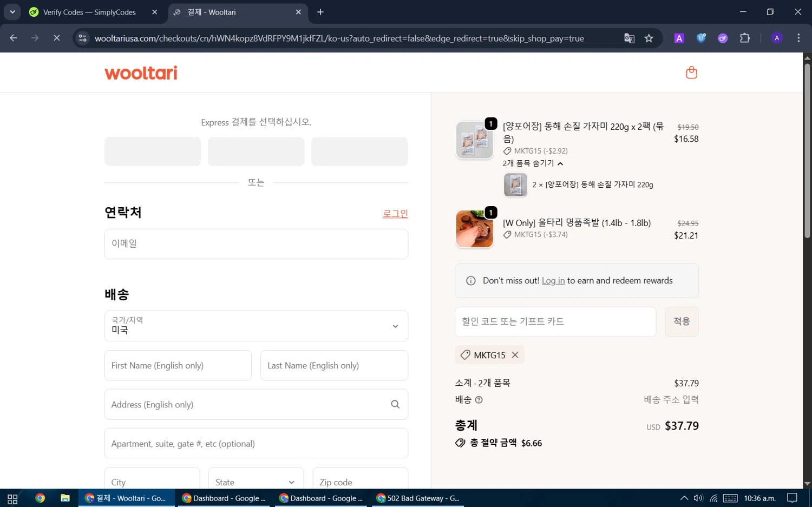The width and height of the screenshot is (812, 507).
Task: Click the middle Express checkout button
Action: click(256, 152)
